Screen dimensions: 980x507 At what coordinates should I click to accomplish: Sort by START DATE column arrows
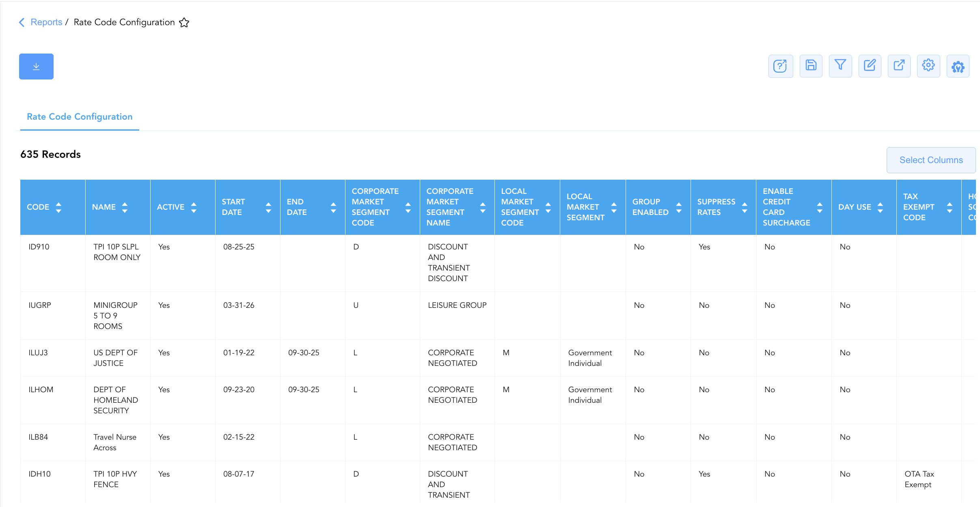point(268,207)
